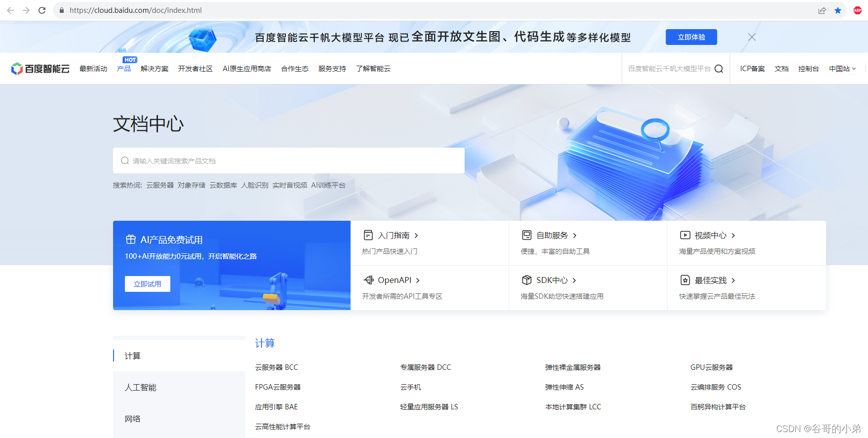Open the 轻量应用服务器 LS document
The width and height of the screenshot is (868, 438).
point(429,407)
